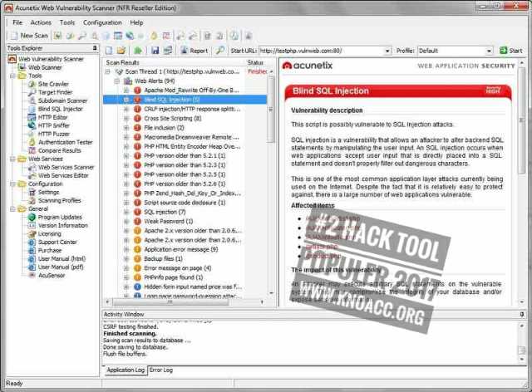Select PHPinfo page found (1) alert
Image resolution: width=532 pixels, height=392 pixels.
point(174,277)
